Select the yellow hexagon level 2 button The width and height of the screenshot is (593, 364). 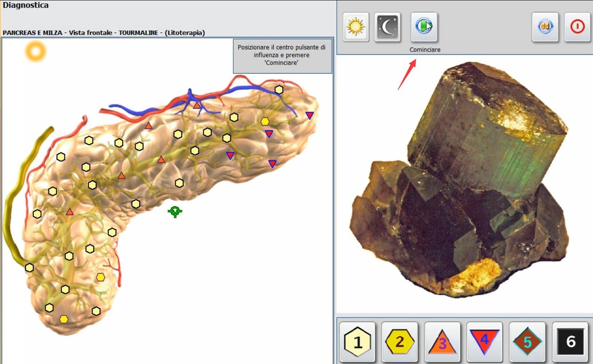point(400,342)
